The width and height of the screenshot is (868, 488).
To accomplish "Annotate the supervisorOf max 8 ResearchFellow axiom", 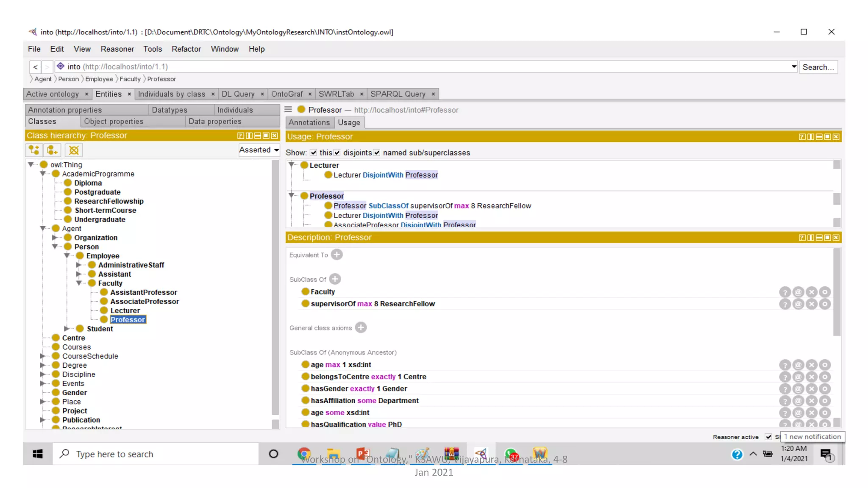I will [798, 304].
